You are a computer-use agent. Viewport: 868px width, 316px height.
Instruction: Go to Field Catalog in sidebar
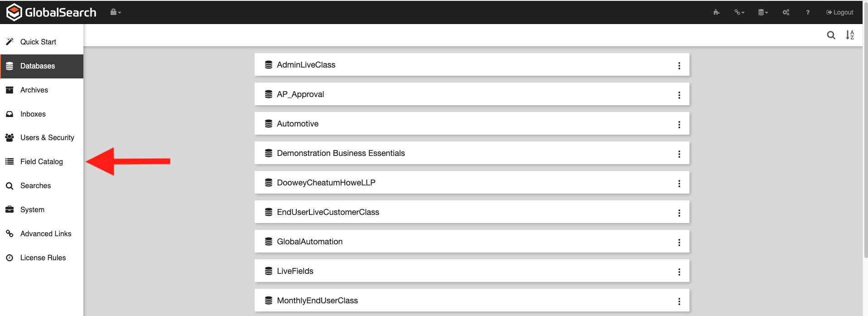41,161
